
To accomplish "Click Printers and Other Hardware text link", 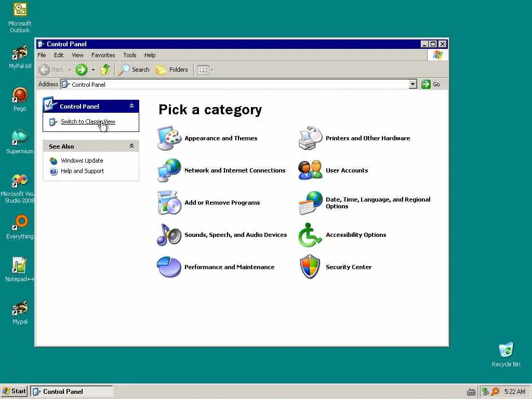I will (368, 138).
